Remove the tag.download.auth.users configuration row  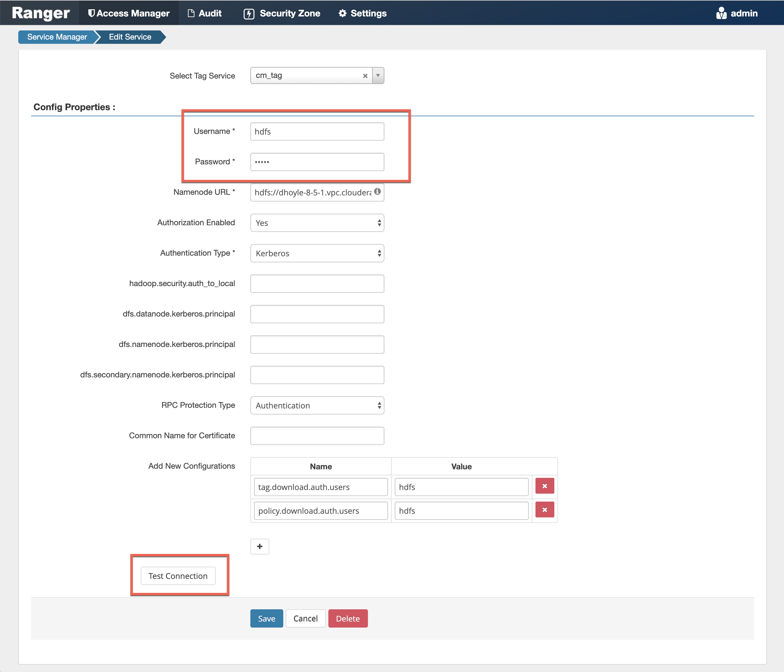545,486
